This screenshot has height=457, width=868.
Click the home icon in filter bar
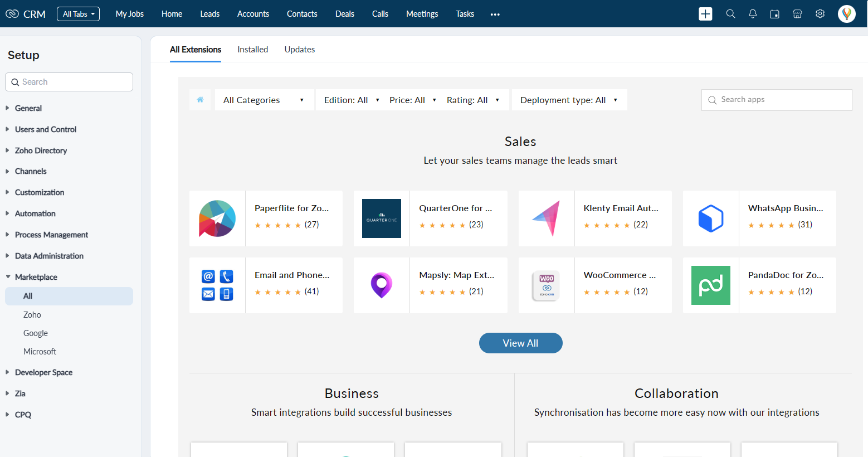point(200,100)
